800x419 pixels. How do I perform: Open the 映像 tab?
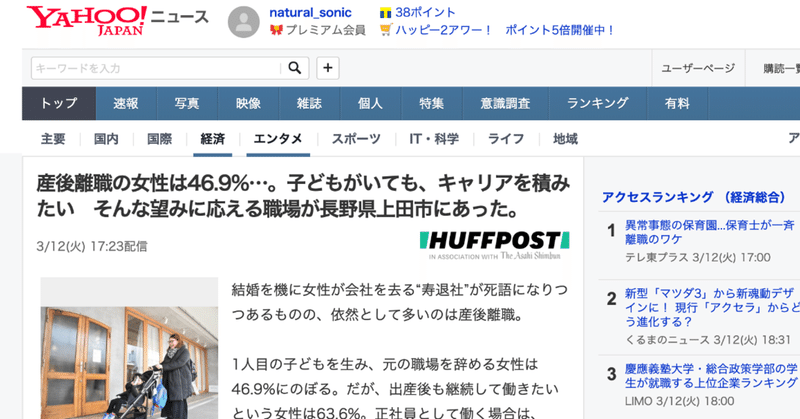coord(248,103)
